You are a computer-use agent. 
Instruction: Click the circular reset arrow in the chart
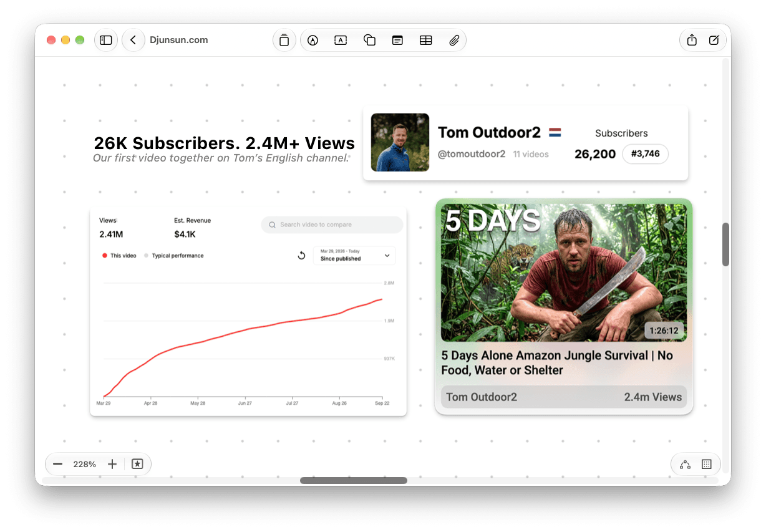[301, 256]
